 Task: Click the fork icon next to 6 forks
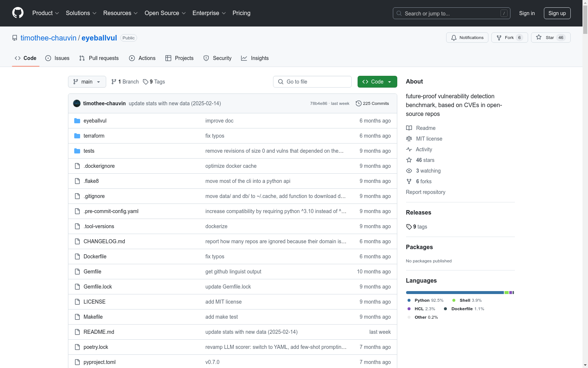pos(409,181)
